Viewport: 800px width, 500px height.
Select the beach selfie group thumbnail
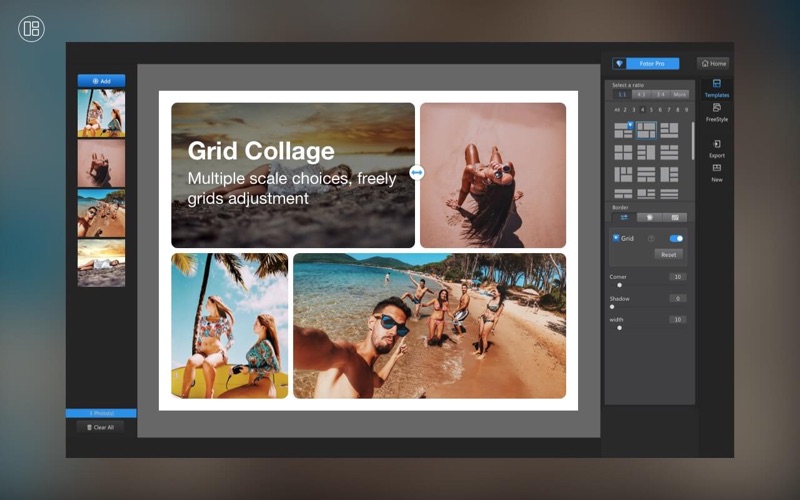tap(101, 213)
